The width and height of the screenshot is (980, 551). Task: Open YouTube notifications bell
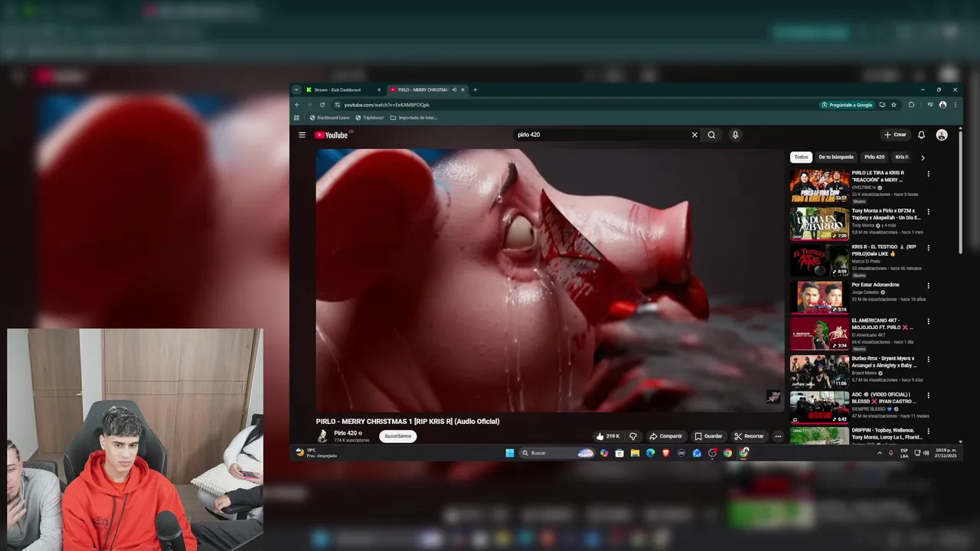921,135
